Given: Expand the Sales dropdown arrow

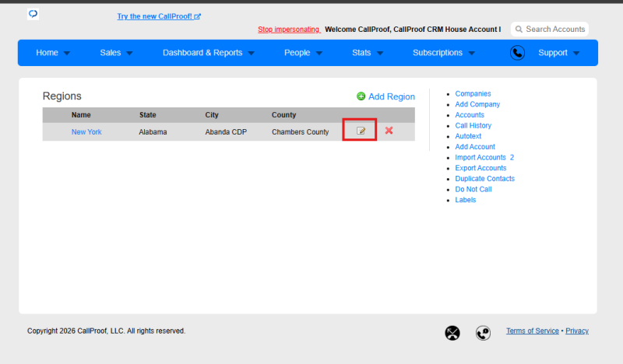Looking at the screenshot, I should click(x=129, y=53).
